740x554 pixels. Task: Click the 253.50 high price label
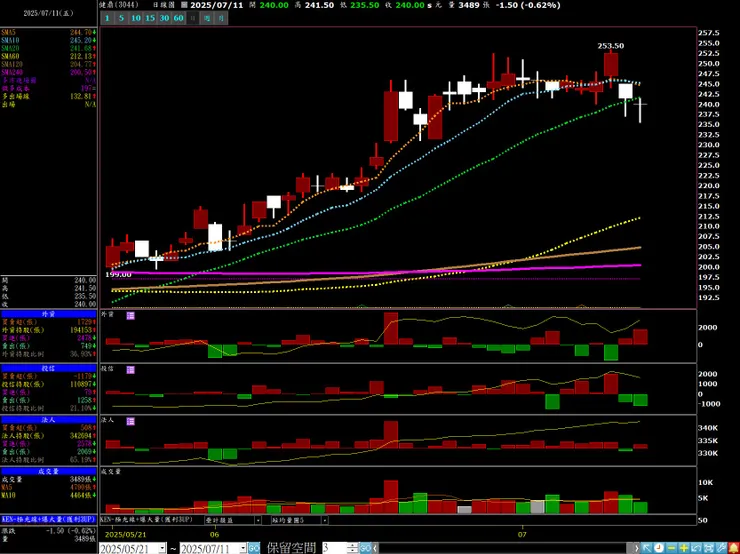click(x=611, y=46)
